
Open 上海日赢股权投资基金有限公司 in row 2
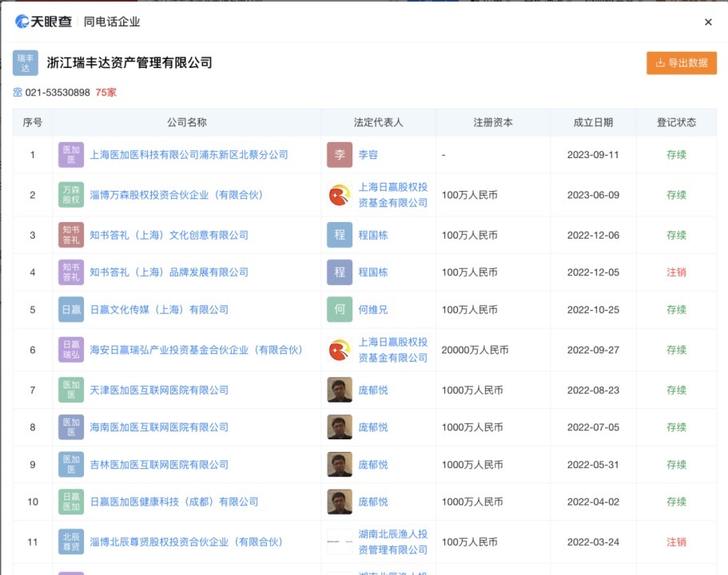tap(393, 195)
